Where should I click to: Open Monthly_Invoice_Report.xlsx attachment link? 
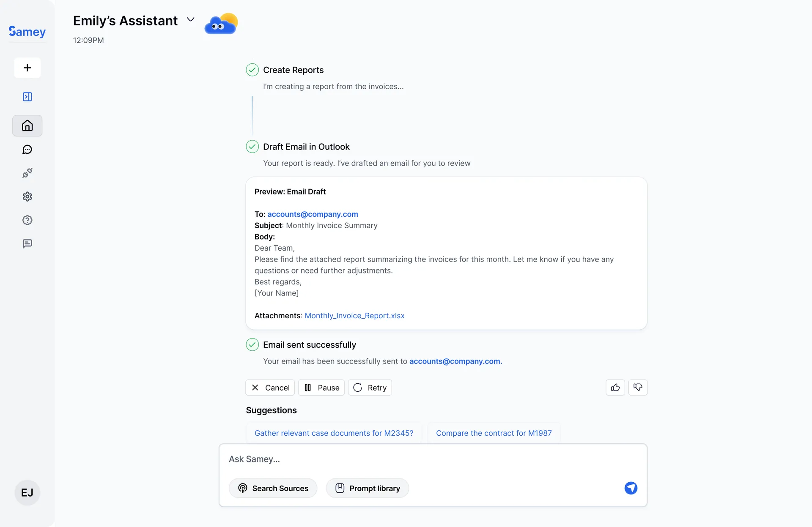(x=354, y=316)
